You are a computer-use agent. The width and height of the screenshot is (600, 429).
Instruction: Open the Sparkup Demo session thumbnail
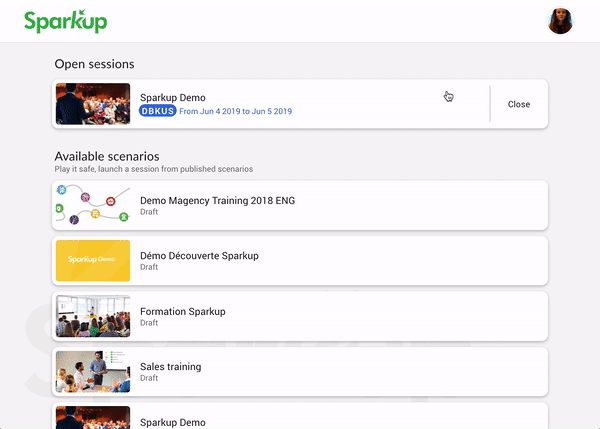pos(93,104)
